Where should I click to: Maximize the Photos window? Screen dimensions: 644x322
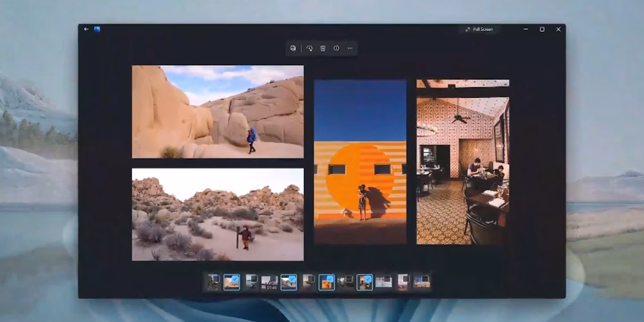(542, 29)
